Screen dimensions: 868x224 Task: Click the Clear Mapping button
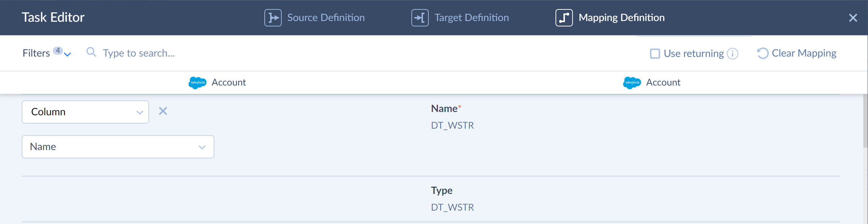click(804, 53)
